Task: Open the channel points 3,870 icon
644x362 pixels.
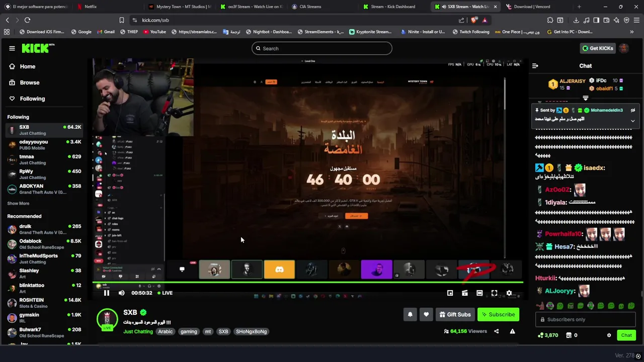Action: click(548, 335)
